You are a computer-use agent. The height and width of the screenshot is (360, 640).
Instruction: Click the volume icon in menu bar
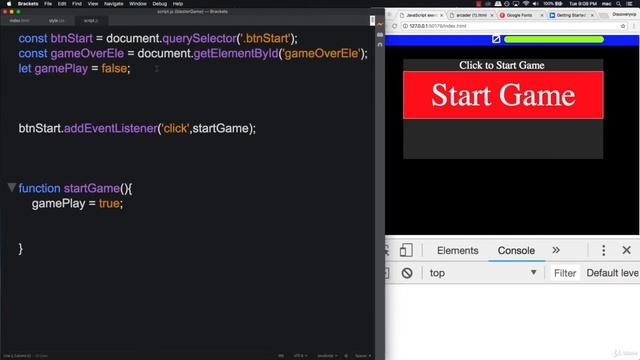535,4
